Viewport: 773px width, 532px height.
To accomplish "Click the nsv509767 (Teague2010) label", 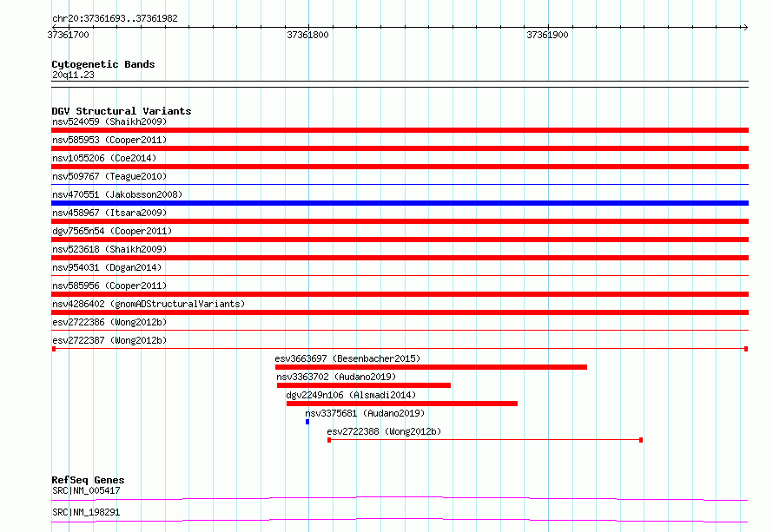I will (109, 176).
